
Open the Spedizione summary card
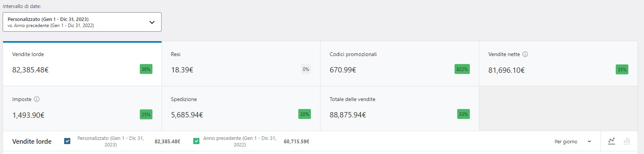(x=241, y=109)
